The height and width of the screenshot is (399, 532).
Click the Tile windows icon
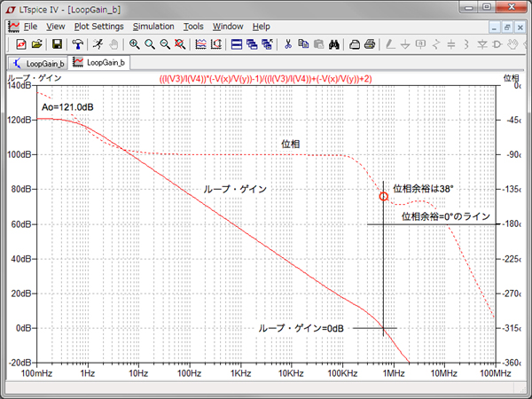click(x=237, y=43)
